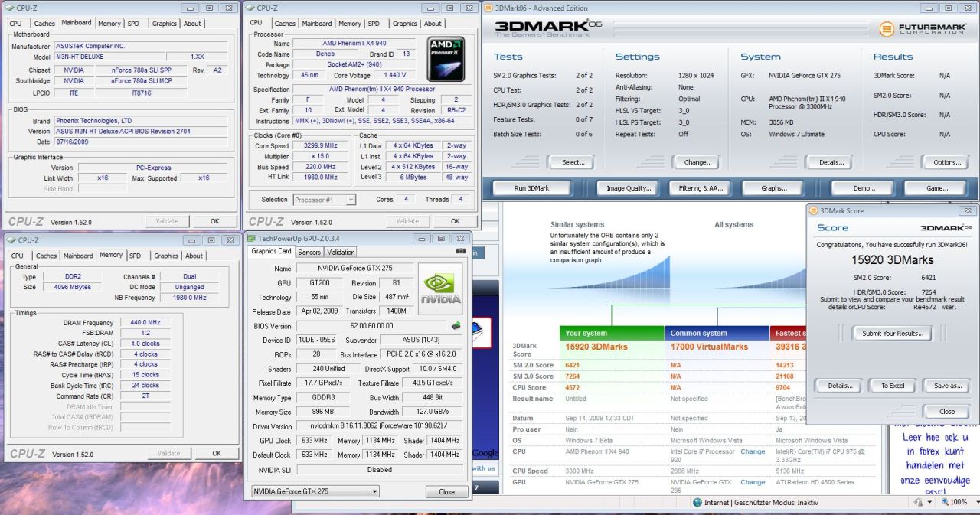Click the Demo... button
Image resolution: width=980 pixels, height=515 pixels.
coord(864,188)
